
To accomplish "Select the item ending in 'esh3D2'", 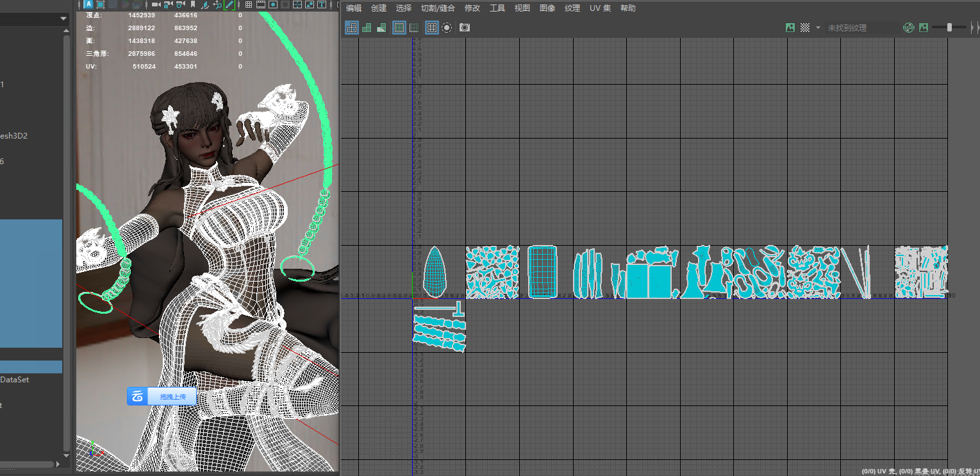I will tap(13, 136).
